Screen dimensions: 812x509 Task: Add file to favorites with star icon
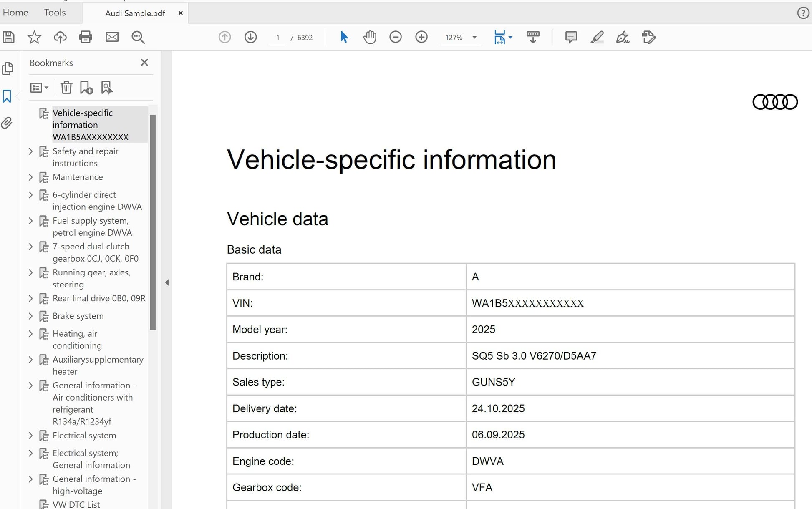pos(34,37)
